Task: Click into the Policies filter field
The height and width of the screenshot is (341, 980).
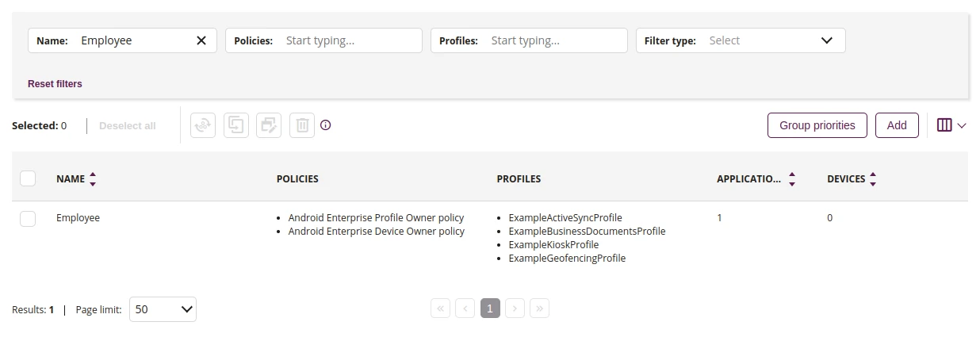Action: pos(323,40)
